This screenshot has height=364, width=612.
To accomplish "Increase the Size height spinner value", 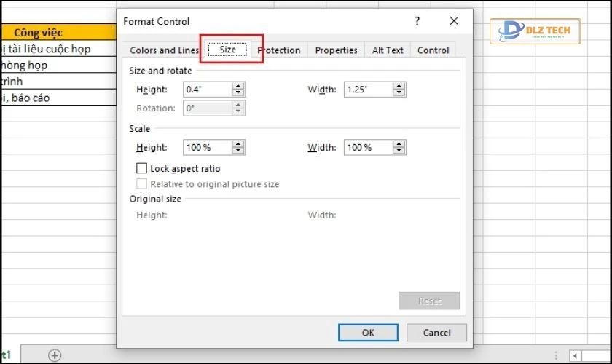I will click(238, 86).
